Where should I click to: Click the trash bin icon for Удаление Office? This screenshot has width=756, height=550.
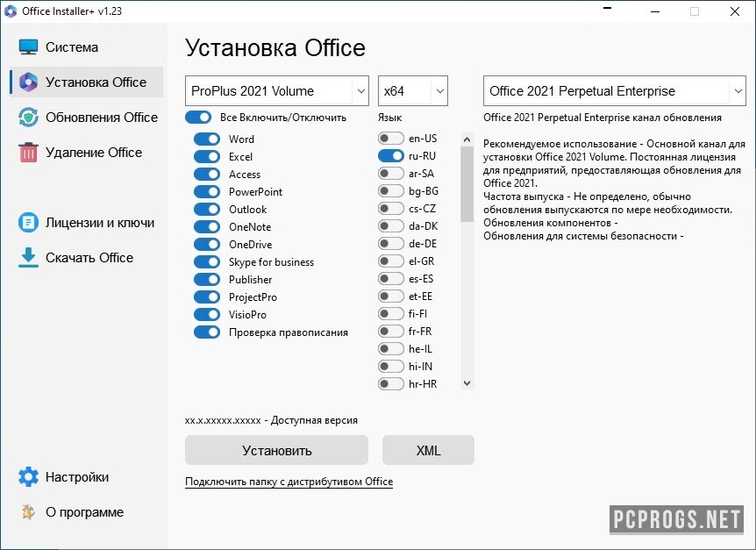[x=29, y=153]
